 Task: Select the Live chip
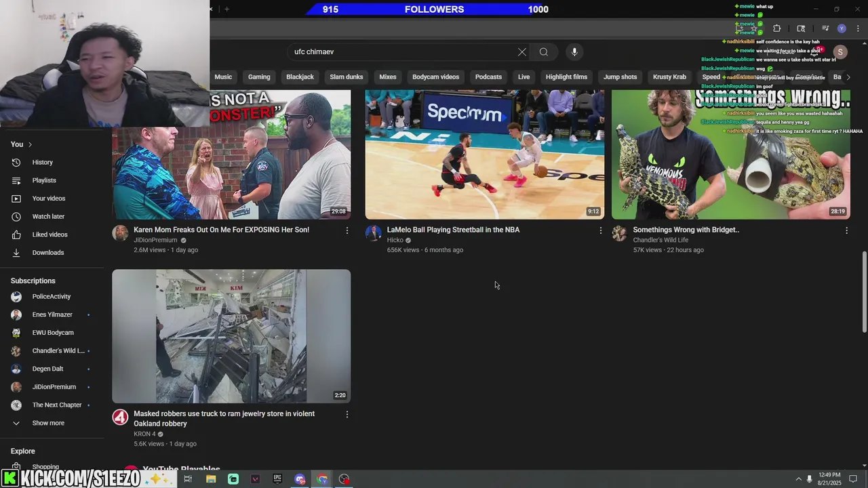tap(524, 77)
